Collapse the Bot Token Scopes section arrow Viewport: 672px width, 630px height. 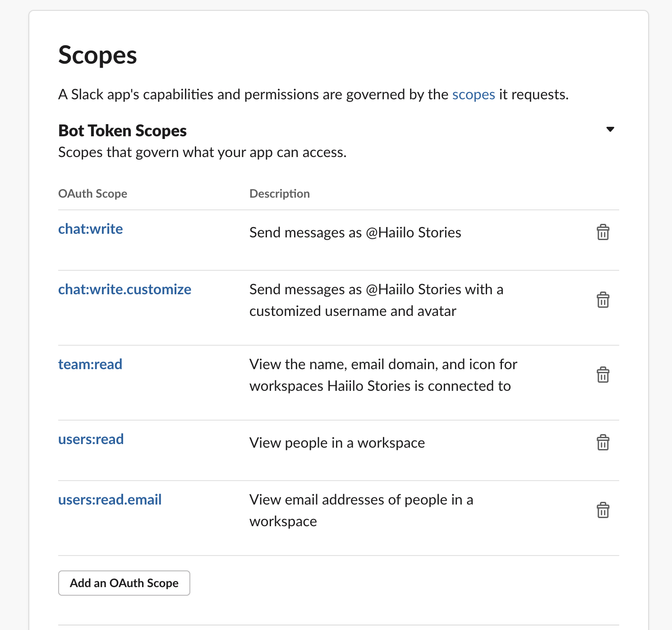pos(610,130)
